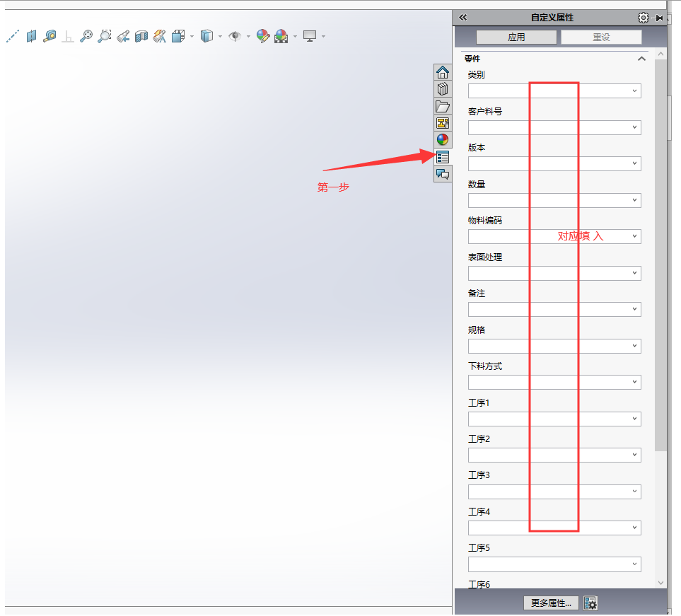The height and width of the screenshot is (616, 681).
Task: Click the gear options icon in 自定义属性 header
Action: point(643,18)
